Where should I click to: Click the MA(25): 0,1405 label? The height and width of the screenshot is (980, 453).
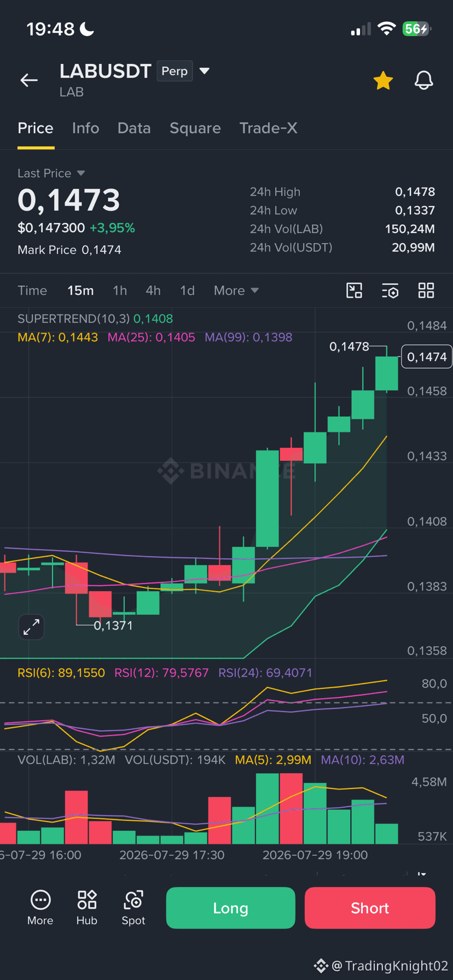(151, 337)
